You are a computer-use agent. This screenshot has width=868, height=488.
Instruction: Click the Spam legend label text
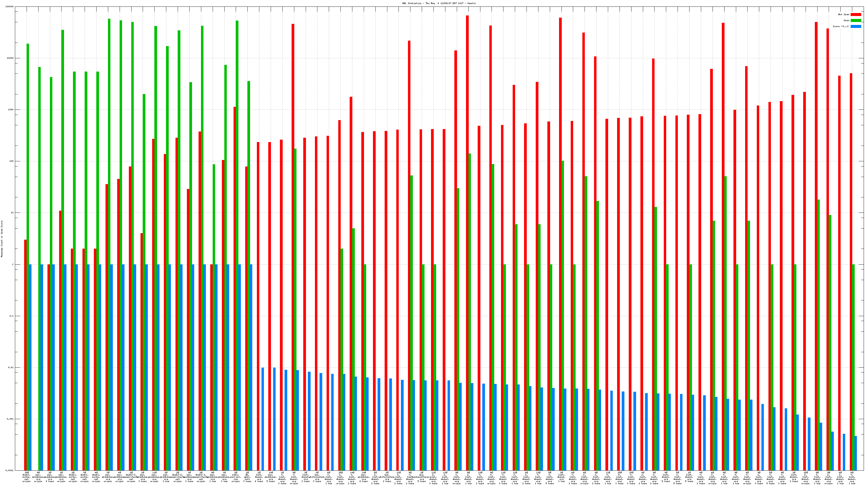tap(846, 21)
